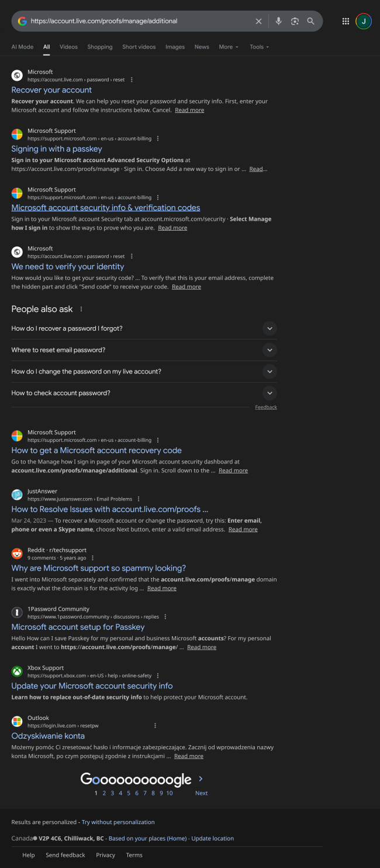Switch to AI Mode tab

(x=22, y=47)
